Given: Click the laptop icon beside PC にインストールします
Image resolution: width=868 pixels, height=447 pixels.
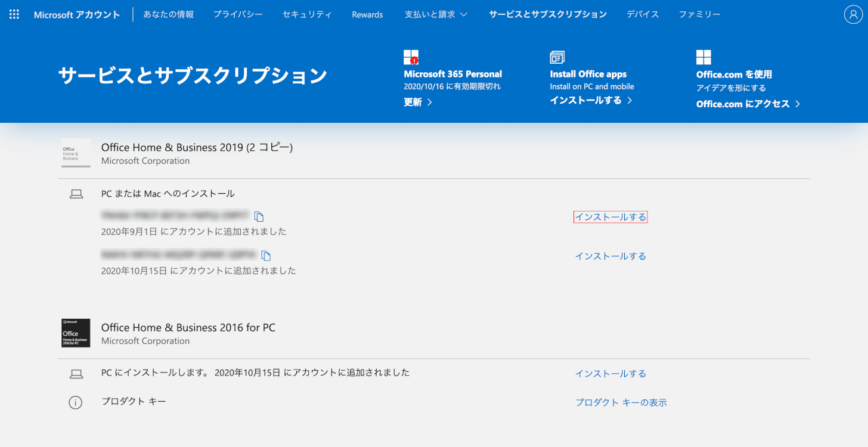Looking at the screenshot, I should coord(76,374).
